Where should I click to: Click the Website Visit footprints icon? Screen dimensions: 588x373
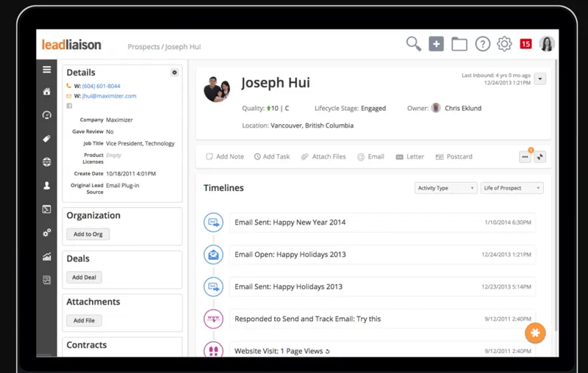(213, 350)
